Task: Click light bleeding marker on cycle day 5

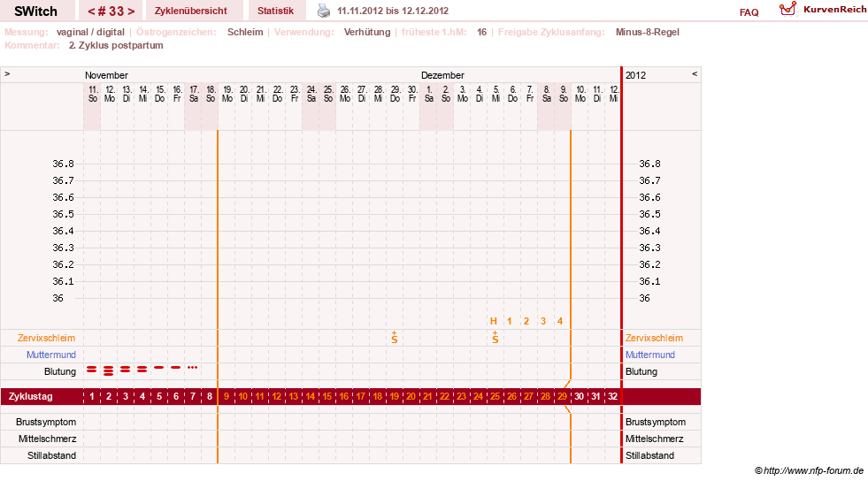Action: coord(159,367)
